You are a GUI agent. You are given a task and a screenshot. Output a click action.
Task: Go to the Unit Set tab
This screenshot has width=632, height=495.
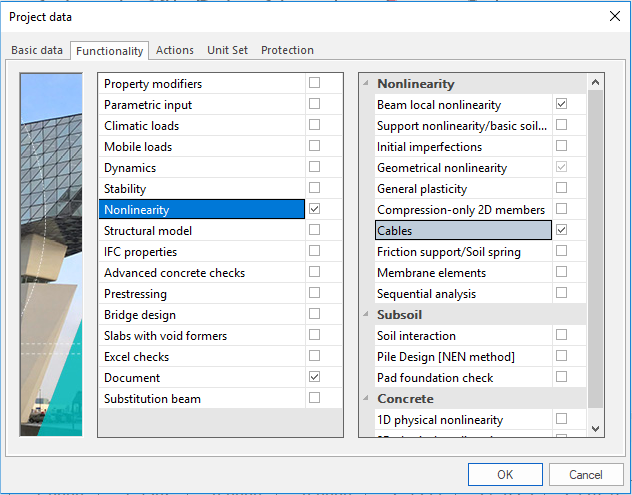coord(227,50)
